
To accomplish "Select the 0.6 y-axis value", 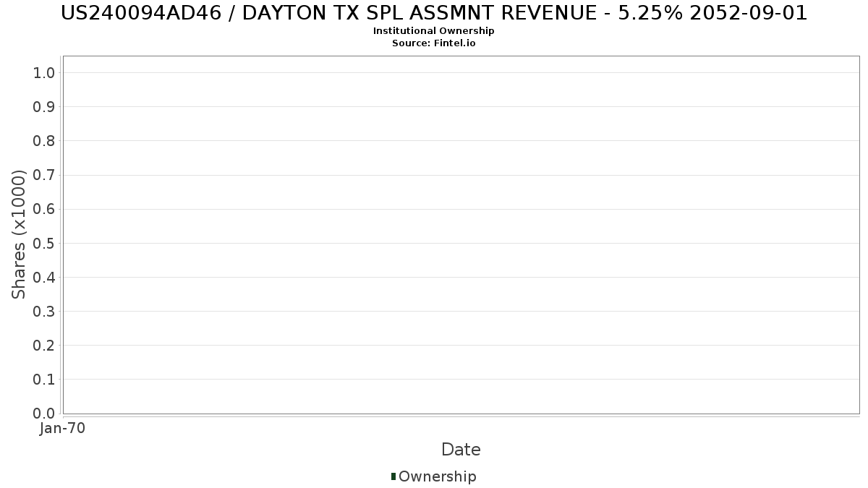I will pos(44,209).
